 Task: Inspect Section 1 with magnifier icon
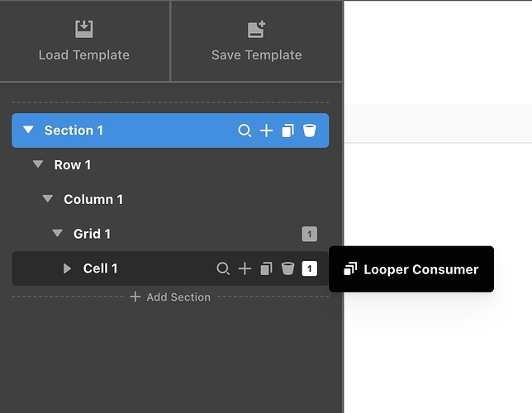point(245,131)
